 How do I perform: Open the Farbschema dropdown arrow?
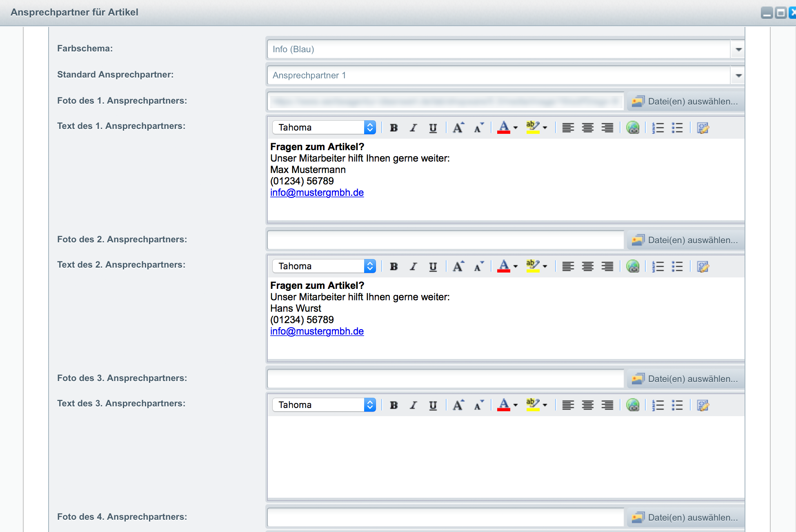[738, 49]
